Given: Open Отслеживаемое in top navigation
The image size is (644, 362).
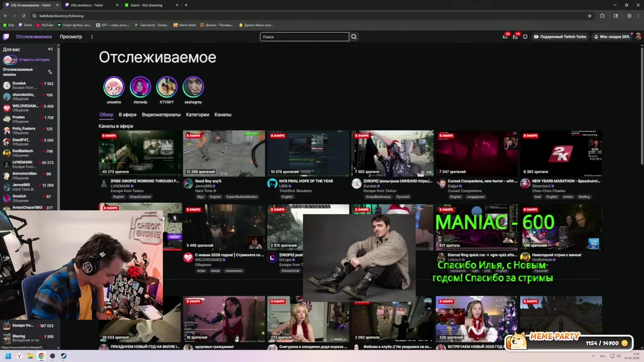Looking at the screenshot, I should (34, 37).
